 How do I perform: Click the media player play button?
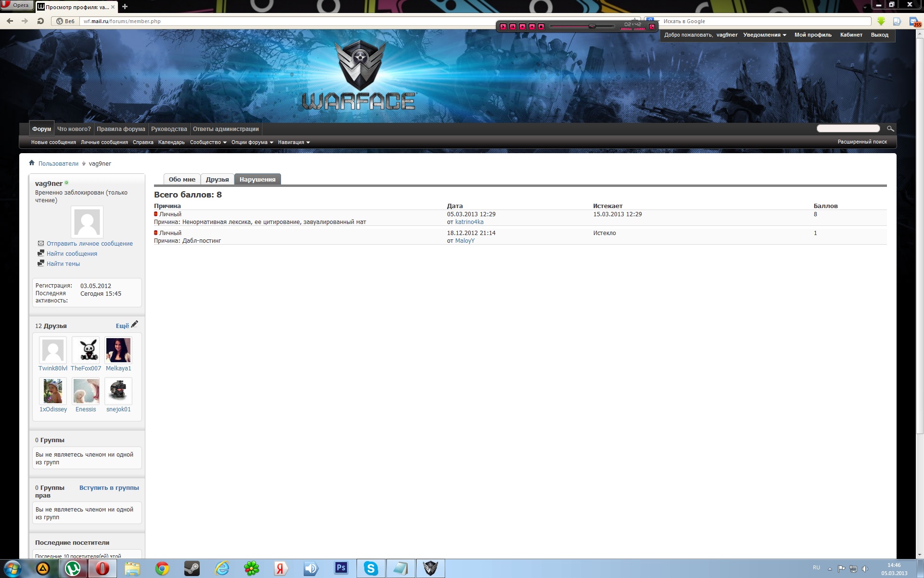coord(503,26)
